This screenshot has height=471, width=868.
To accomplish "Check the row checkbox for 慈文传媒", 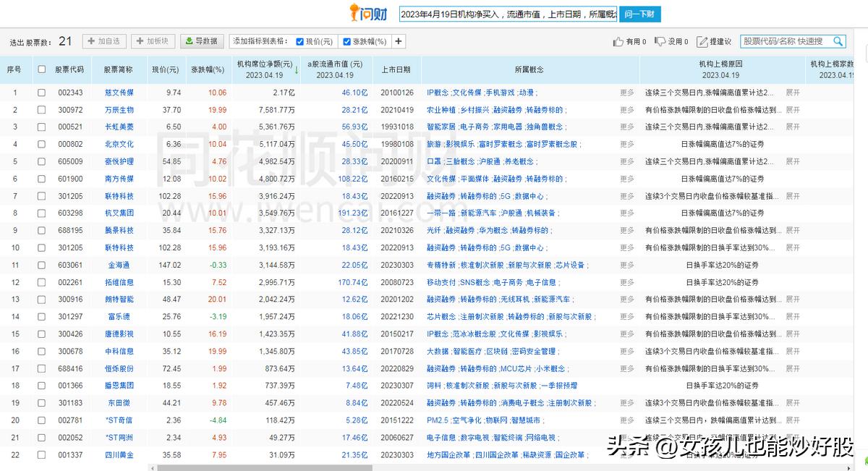I will coord(41,93).
